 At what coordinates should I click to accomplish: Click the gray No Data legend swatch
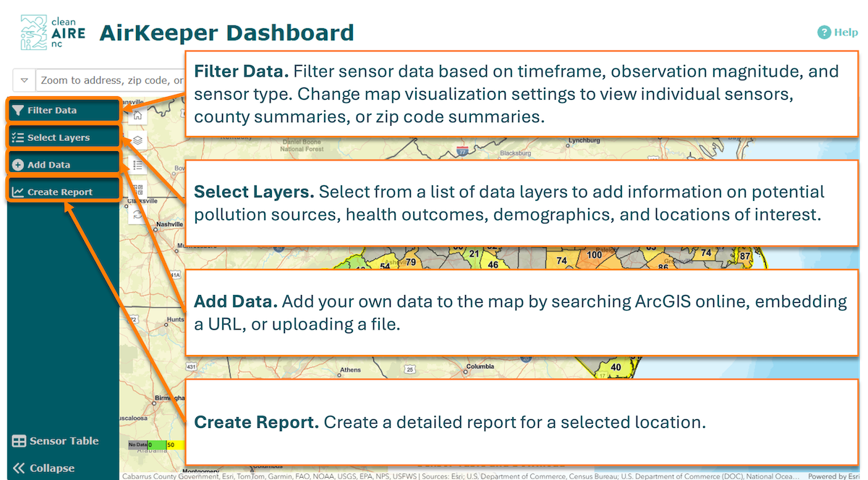click(137, 445)
